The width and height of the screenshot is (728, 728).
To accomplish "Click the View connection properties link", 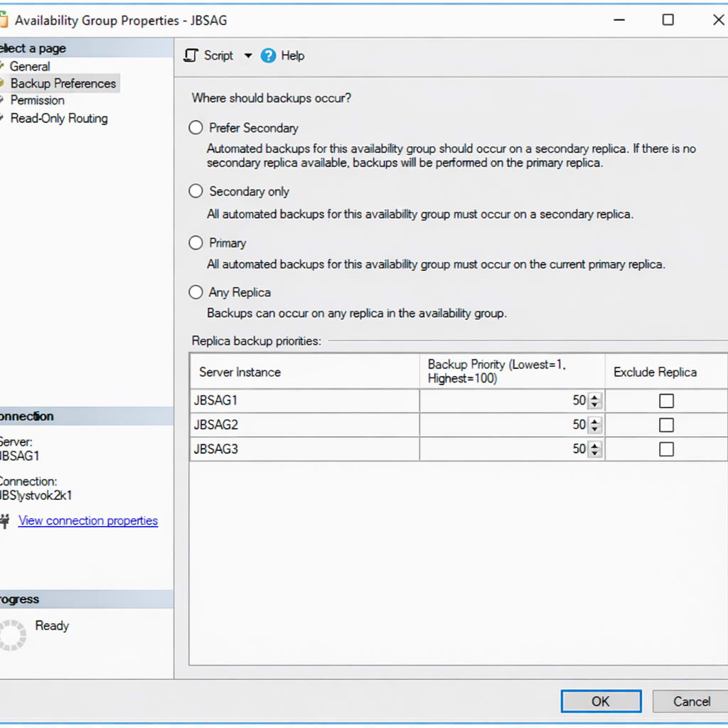I will [x=87, y=520].
